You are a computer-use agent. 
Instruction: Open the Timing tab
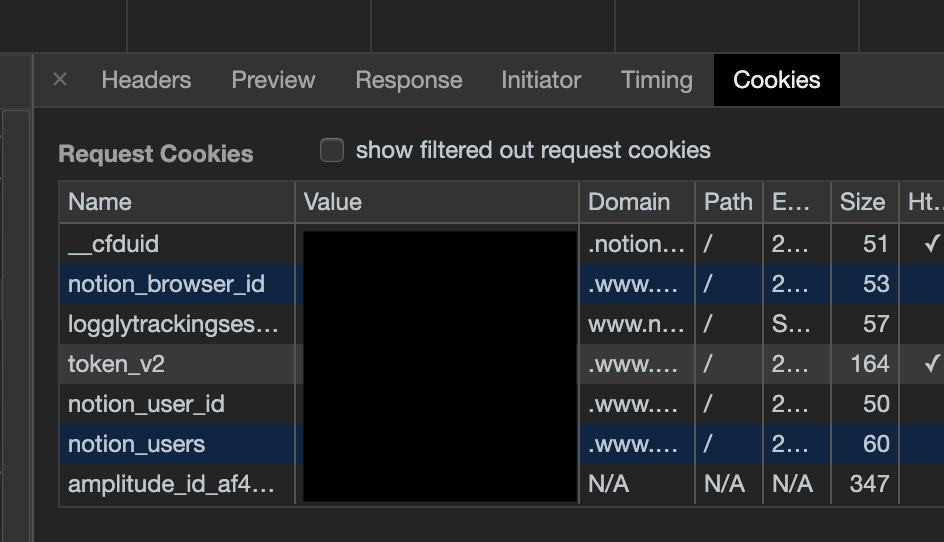(657, 80)
